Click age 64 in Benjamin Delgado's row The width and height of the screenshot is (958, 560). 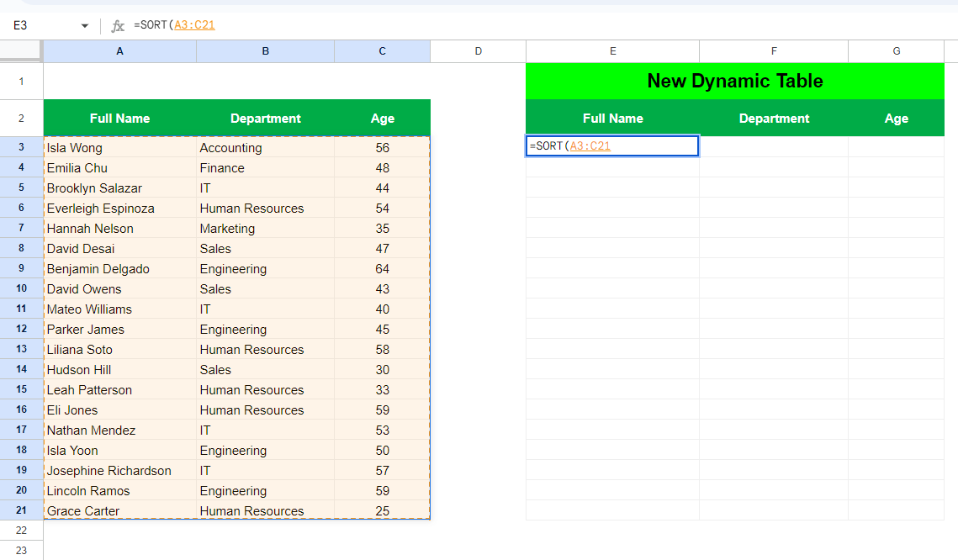(383, 269)
